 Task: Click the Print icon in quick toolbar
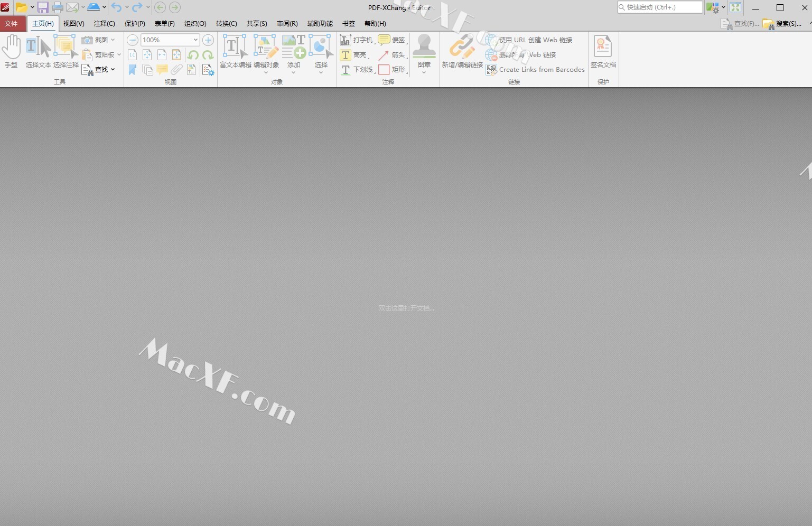click(58, 7)
